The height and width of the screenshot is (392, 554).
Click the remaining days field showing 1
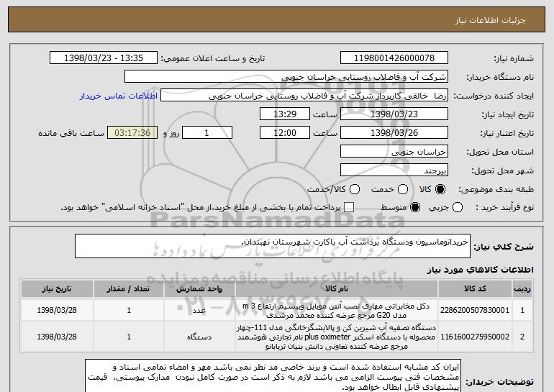click(x=207, y=133)
